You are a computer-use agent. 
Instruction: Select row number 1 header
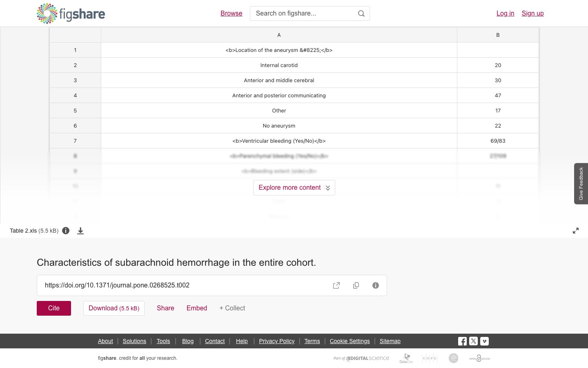[x=75, y=50]
